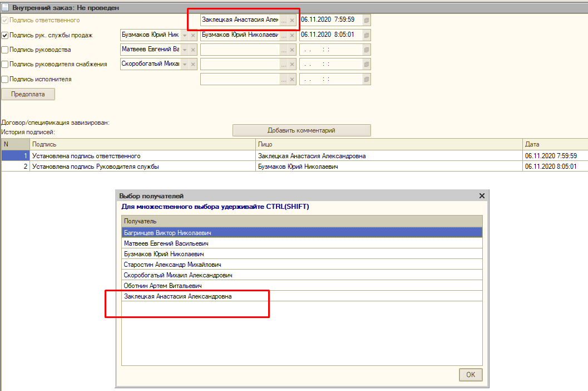Click the Добавить комментарий button

[x=302, y=130]
